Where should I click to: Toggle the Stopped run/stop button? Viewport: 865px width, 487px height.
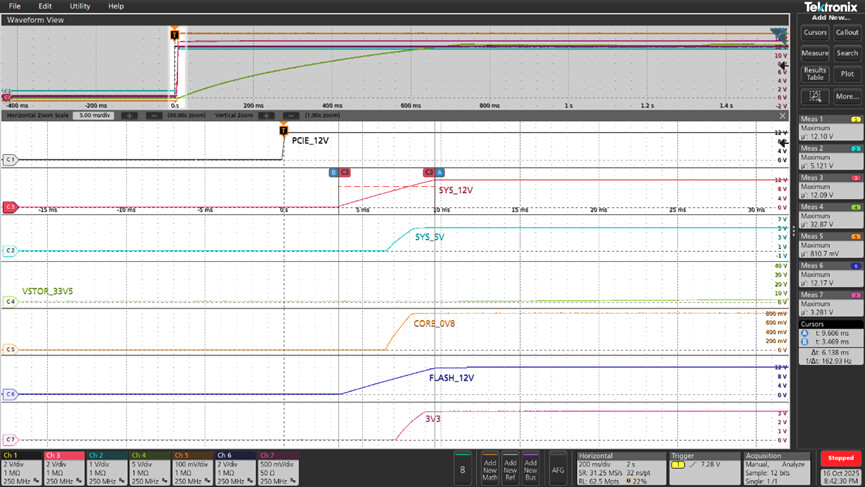click(842, 457)
